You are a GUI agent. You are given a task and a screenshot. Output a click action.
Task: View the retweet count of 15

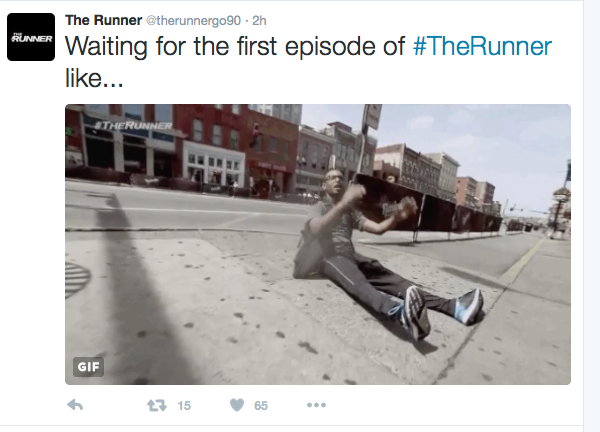pyautogui.click(x=184, y=406)
